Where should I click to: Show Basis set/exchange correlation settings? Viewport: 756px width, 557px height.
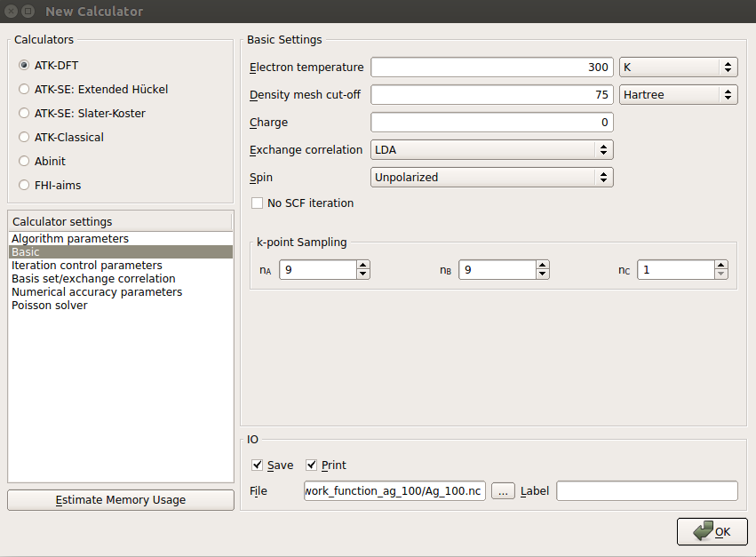[x=121, y=279]
